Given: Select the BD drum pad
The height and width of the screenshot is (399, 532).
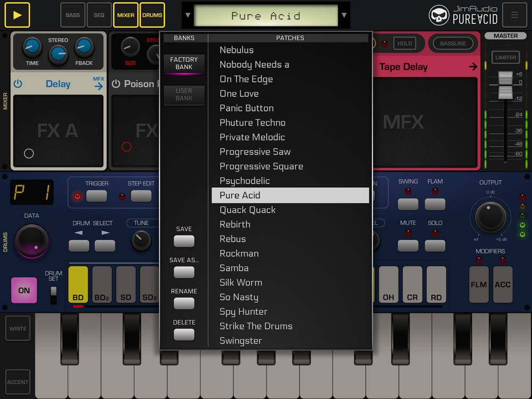Looking at the screenshot, I should (78, 284).
